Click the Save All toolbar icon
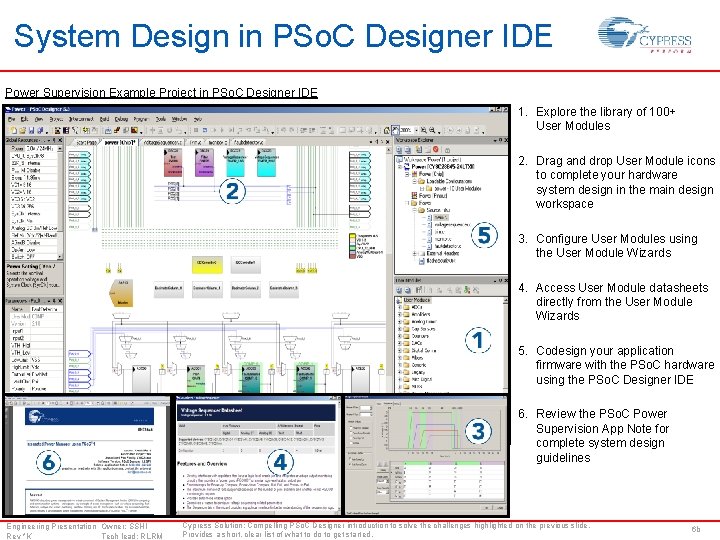The height and width of the screenshot is (540, 720). [40, 130]
